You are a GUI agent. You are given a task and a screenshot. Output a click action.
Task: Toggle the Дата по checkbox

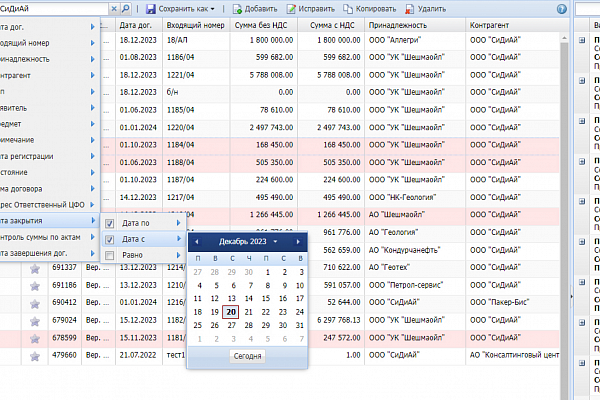click(x=109, y=224)
